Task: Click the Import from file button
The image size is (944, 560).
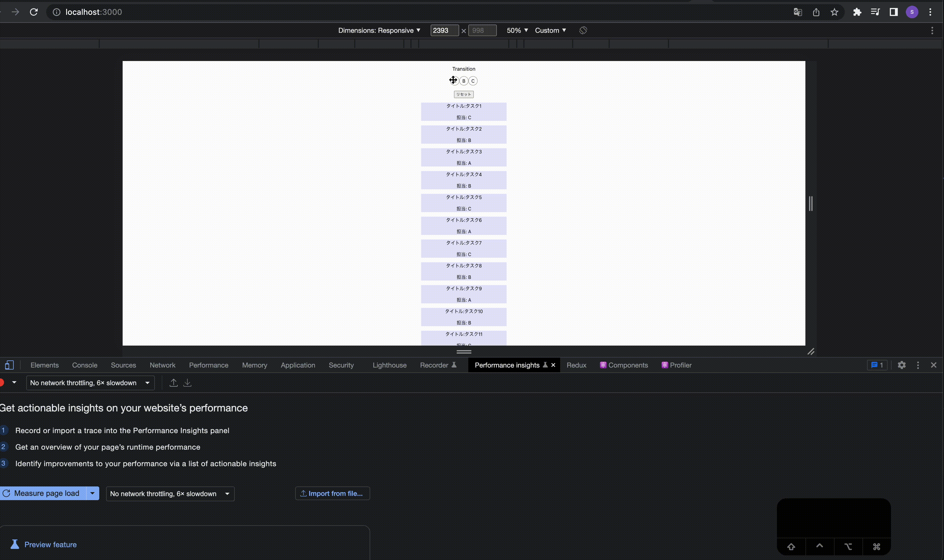Action: 332,493
